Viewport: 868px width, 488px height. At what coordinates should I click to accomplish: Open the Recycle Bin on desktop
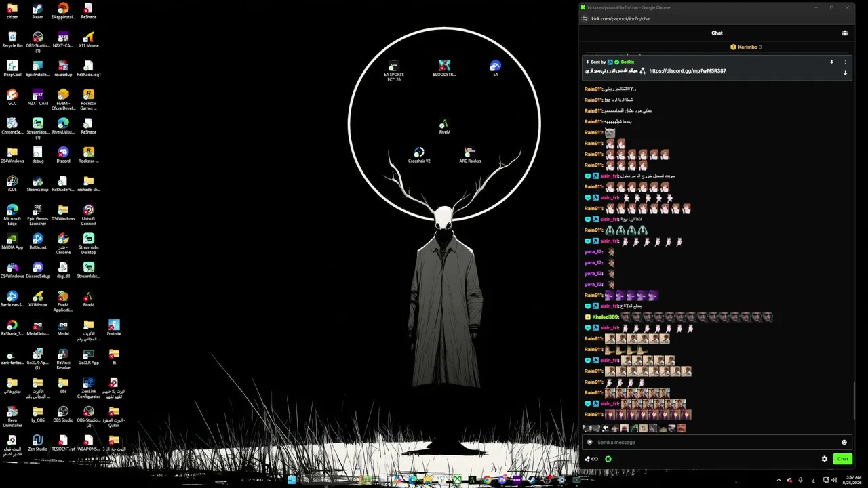(x=12, y=39)
